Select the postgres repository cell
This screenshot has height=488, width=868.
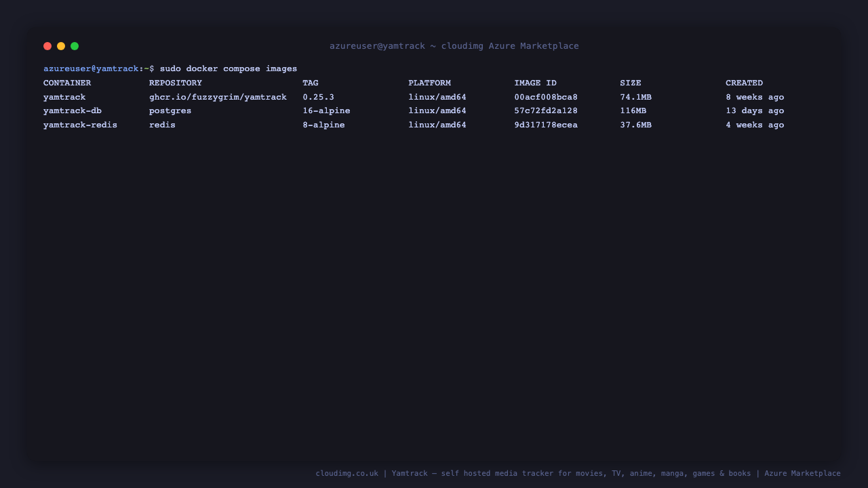(170, 111)
